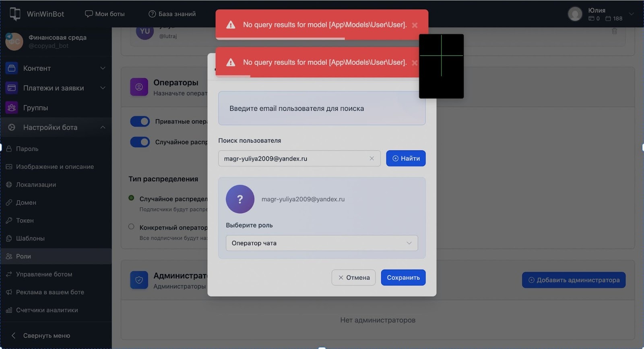The height and width of the screenshot is (349, 644).
Task: Click the Финансовая среда bot avatar
Action: click(x=14, y=42)
